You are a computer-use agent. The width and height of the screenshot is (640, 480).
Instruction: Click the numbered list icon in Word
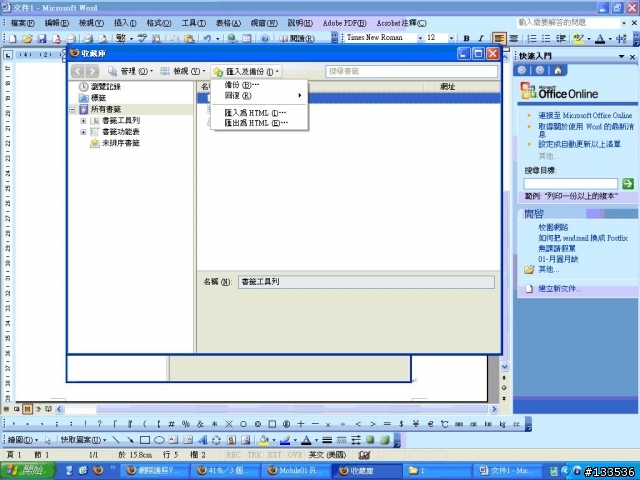(531, 38)
